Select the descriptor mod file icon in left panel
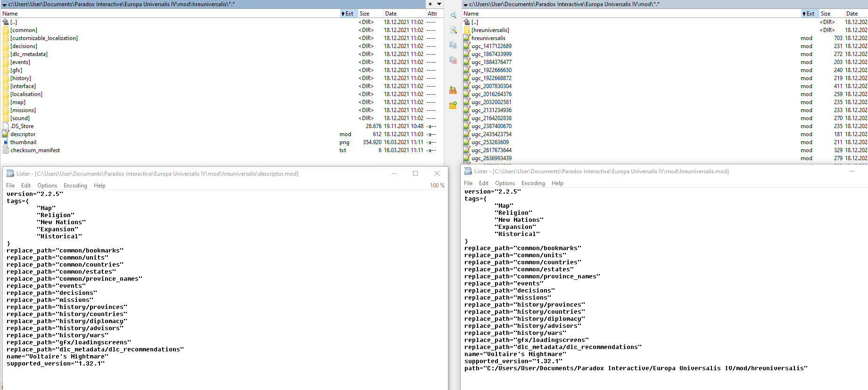The image size is (868, 390). [6, 134]
